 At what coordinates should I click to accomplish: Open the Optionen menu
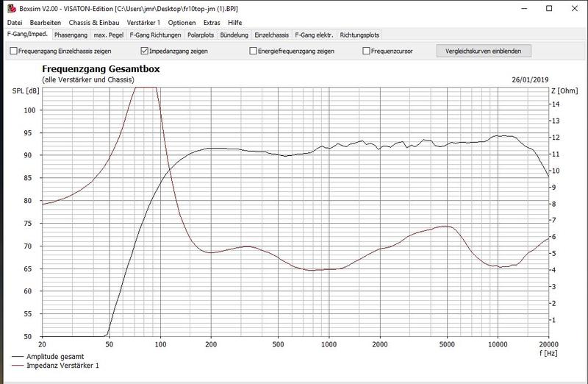tap(182, 23)
